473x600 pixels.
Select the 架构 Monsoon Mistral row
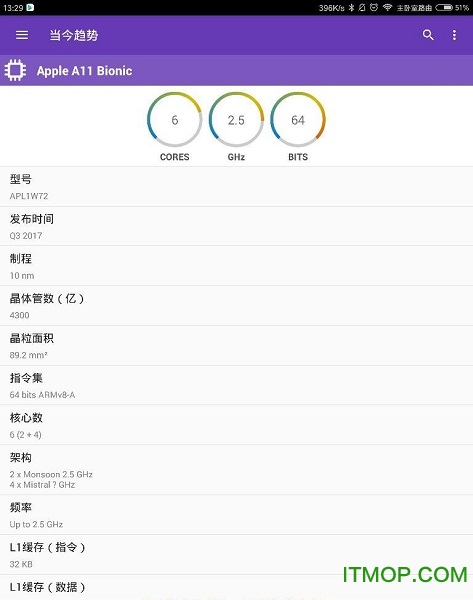coord(236,470)
